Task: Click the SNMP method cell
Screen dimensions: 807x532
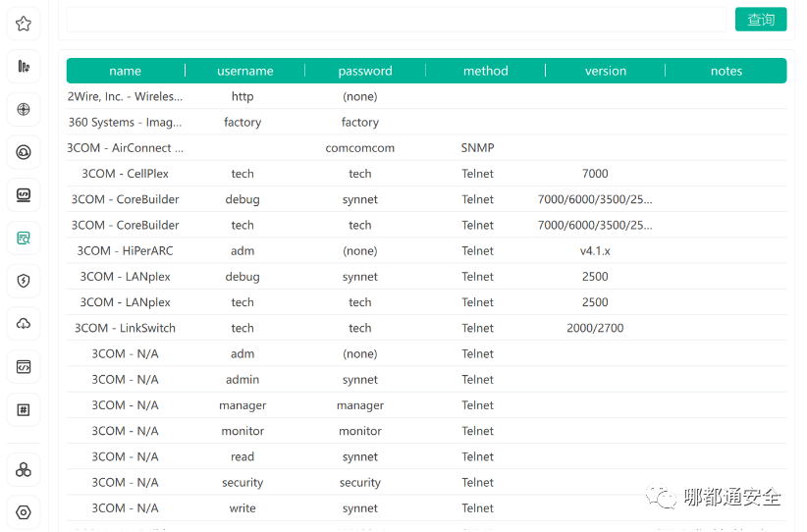Action: pos(477,148)
